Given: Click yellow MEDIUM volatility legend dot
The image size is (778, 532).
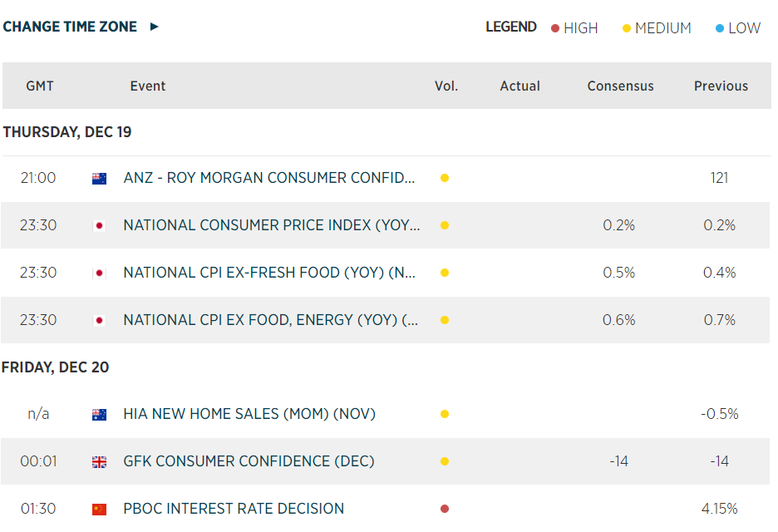Looking at the screenshot, I should point(627,28).
